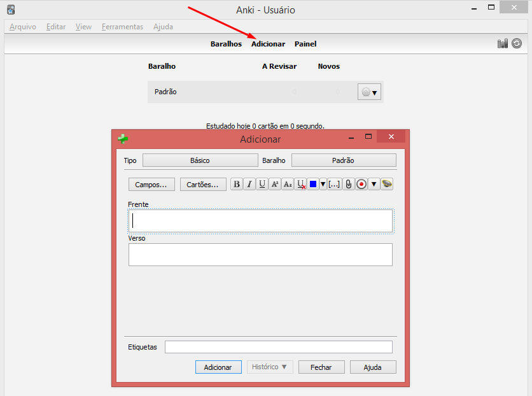Open the Ajuda menu

click(163, 27)
